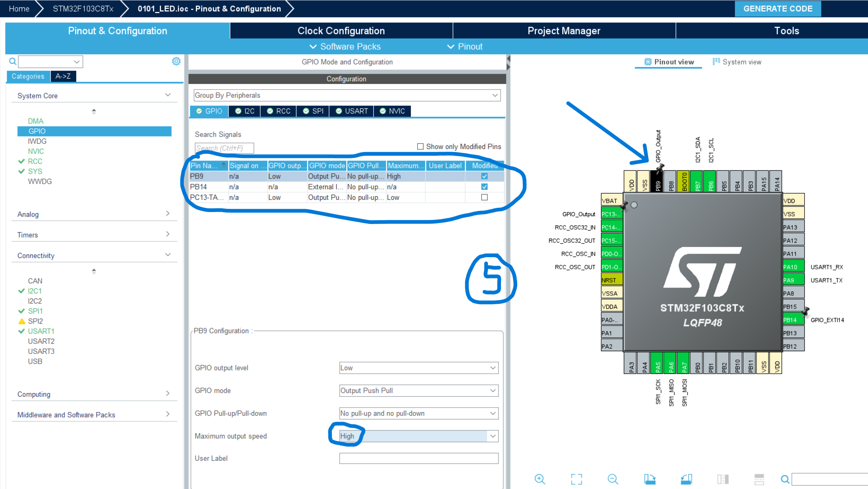The image size is (868, 489).
Task: Click the search magnifier icon in the left panel
Action: [x=13, y=61]
